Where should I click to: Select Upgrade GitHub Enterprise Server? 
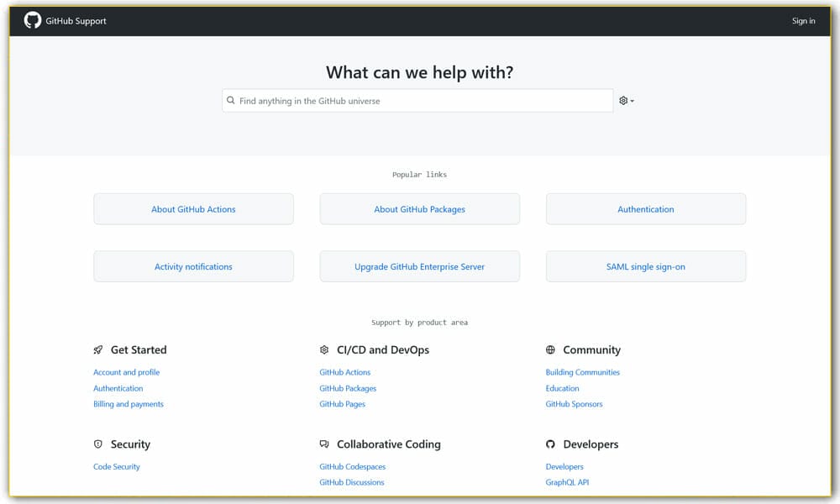(419, 265)
